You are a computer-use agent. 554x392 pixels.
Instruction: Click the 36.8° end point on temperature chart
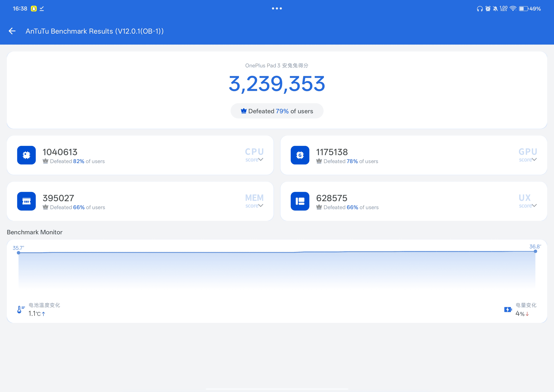(535, 251)
